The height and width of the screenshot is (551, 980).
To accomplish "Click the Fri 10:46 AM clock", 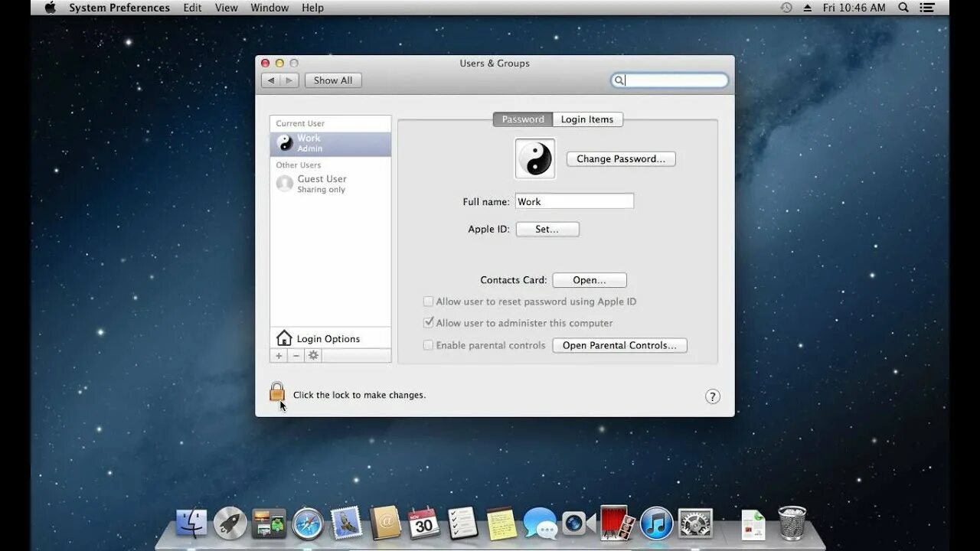I will coord(854,8).
